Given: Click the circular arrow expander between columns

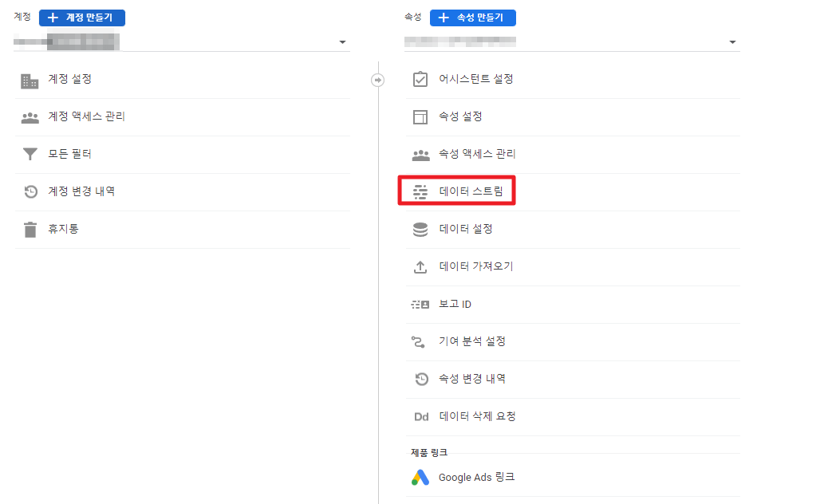Looking at the screenshot, I should 377,79.
